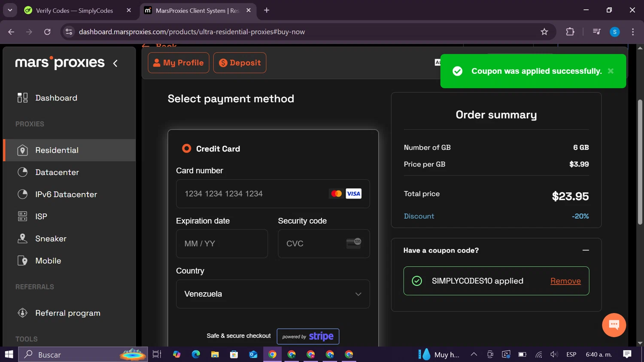
Task: Open the media control icon
Action: tap(596, 32)
